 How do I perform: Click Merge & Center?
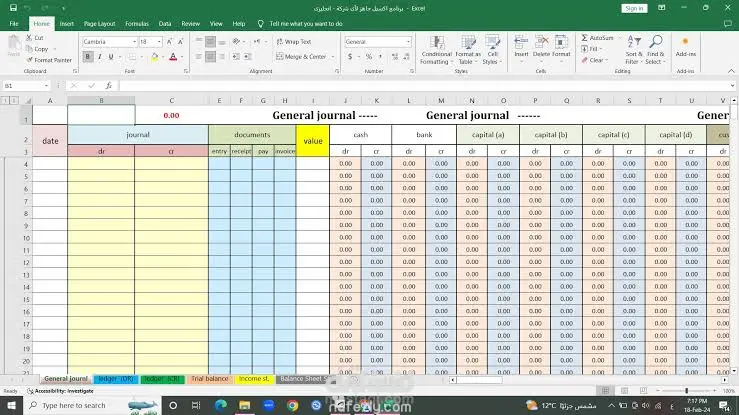click(x=302, y=57)
